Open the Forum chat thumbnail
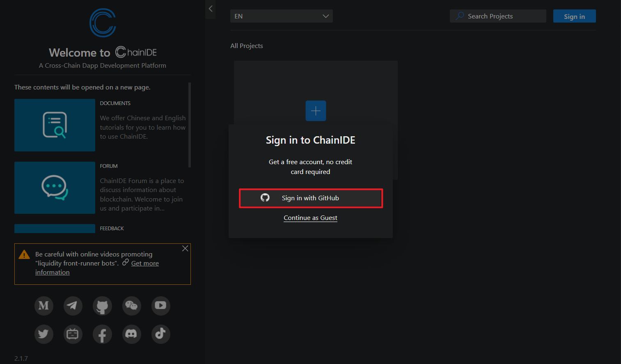This screenshot has width=621, height=364. point(55,188)
